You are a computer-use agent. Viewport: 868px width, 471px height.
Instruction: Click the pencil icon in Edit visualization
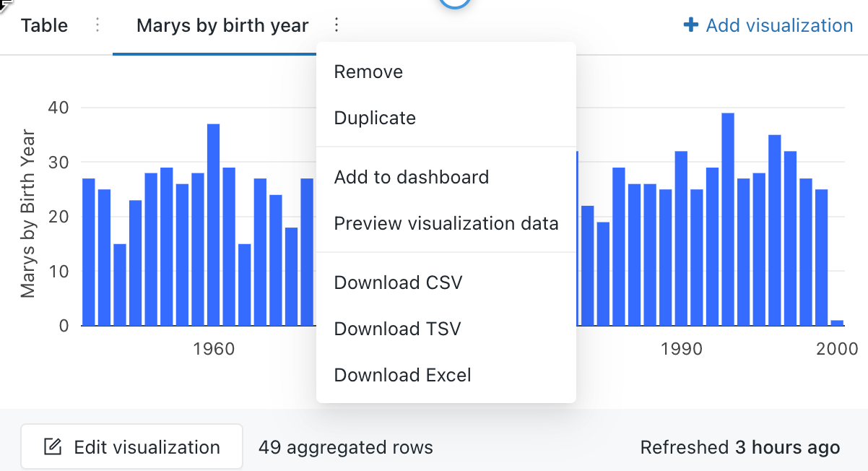pos(53,447)
